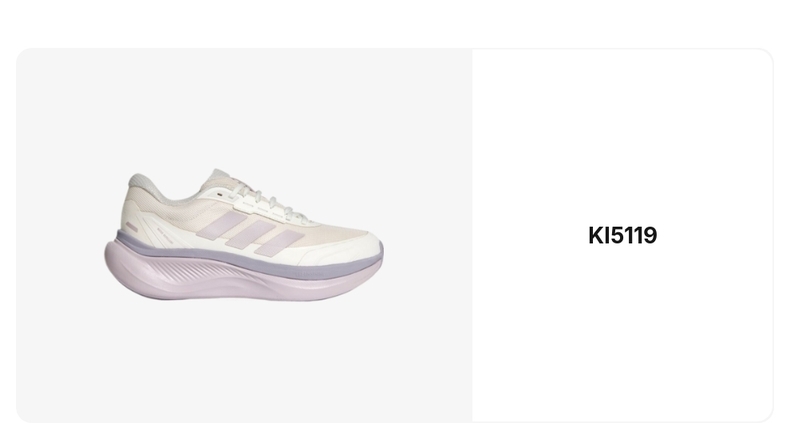Click the small lilac heel tab label
Screen dimensions: 790x423
131,228
